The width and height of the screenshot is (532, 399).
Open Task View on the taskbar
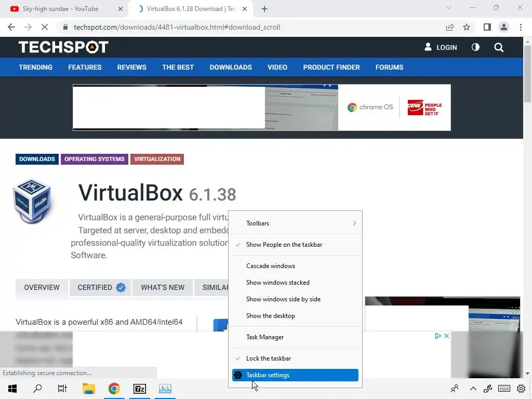pyautogui.click(x=62, y=389)
